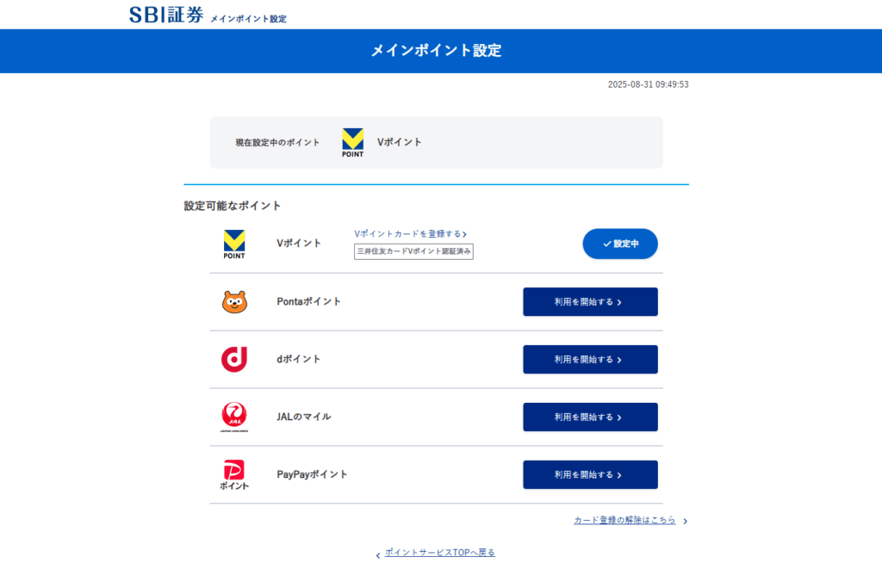The image size is (882, 588).
Task: Click the JALのマイル row label
Action: [x=304, y=417]
